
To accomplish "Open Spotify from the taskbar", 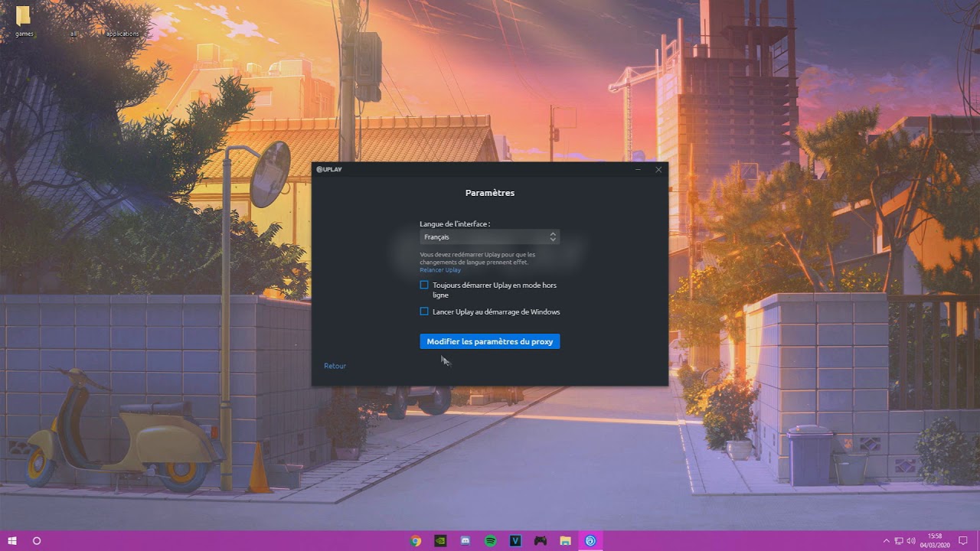I will pyautogui.click(x=491, y=541).
